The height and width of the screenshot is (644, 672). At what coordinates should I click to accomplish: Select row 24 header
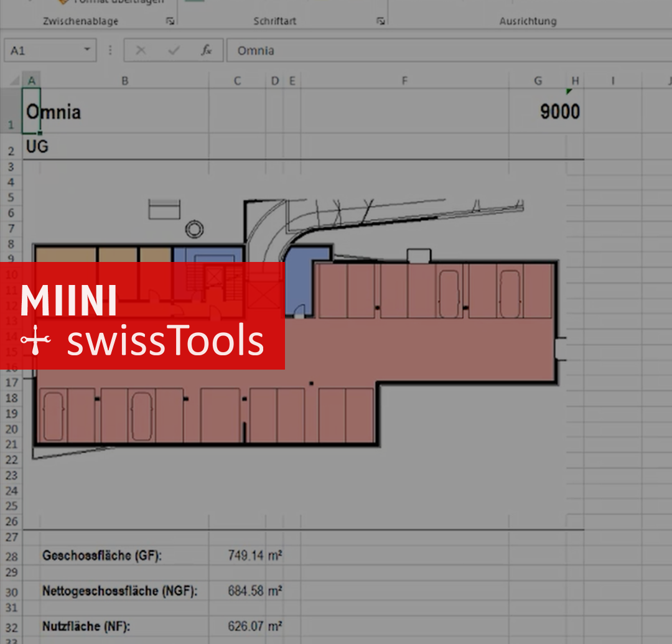pyautogui.click(x=11, y=490)
